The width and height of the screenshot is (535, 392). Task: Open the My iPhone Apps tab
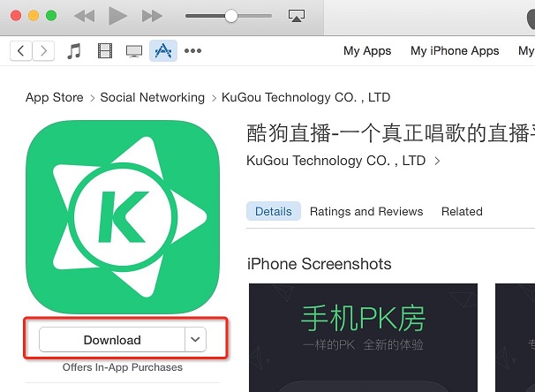[455, 51]
